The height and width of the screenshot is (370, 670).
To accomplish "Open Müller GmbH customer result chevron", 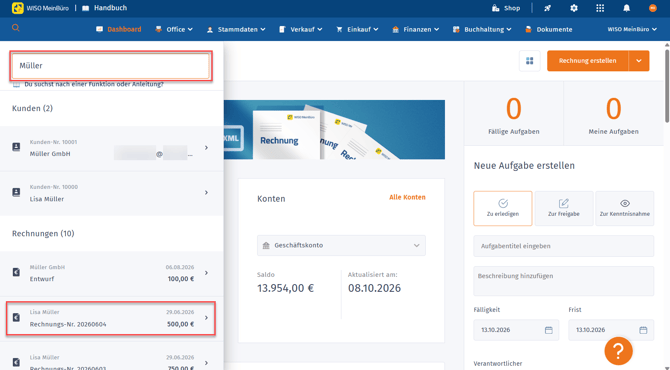I will click(206, 147).
